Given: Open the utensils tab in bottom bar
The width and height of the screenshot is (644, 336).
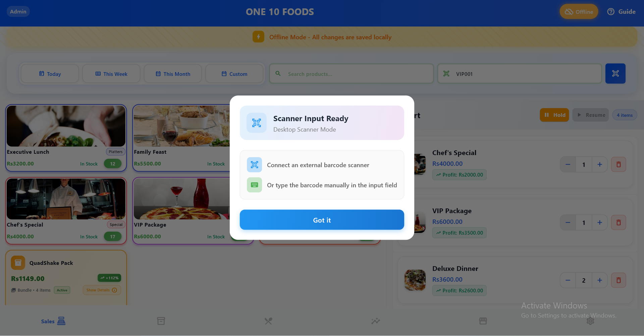Looking at the screenshot, I should pos(268,321).
